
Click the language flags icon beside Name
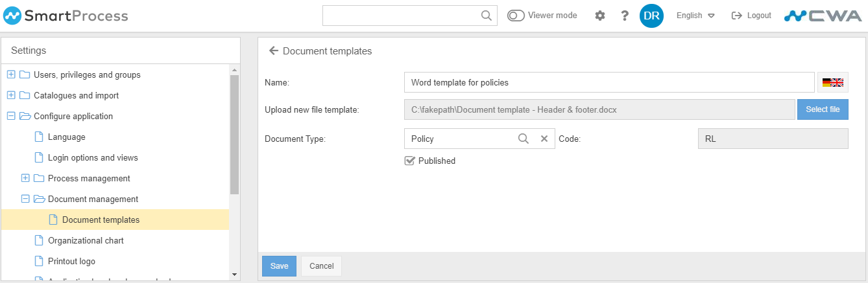tap(832, 82)
